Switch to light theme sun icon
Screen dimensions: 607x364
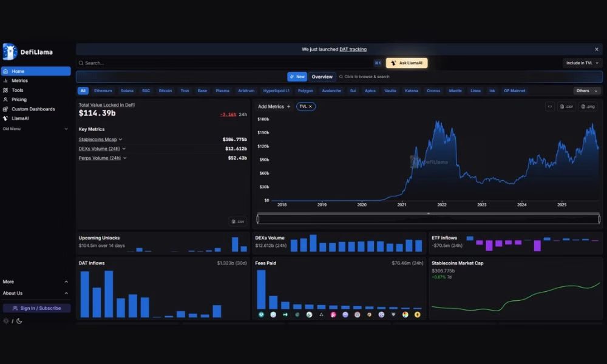(x=6, y=321)
